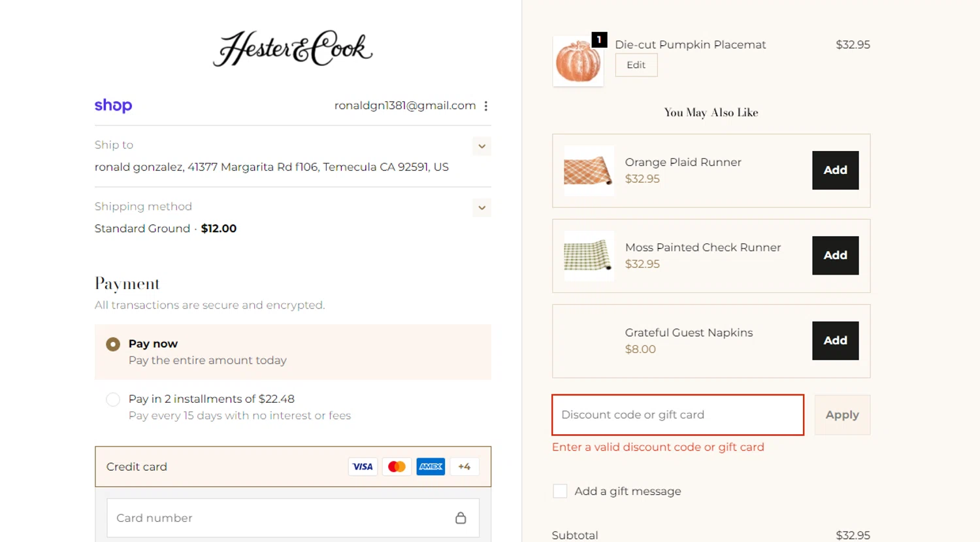
Task: Click the Card number field
Action: tap(293, 518)
